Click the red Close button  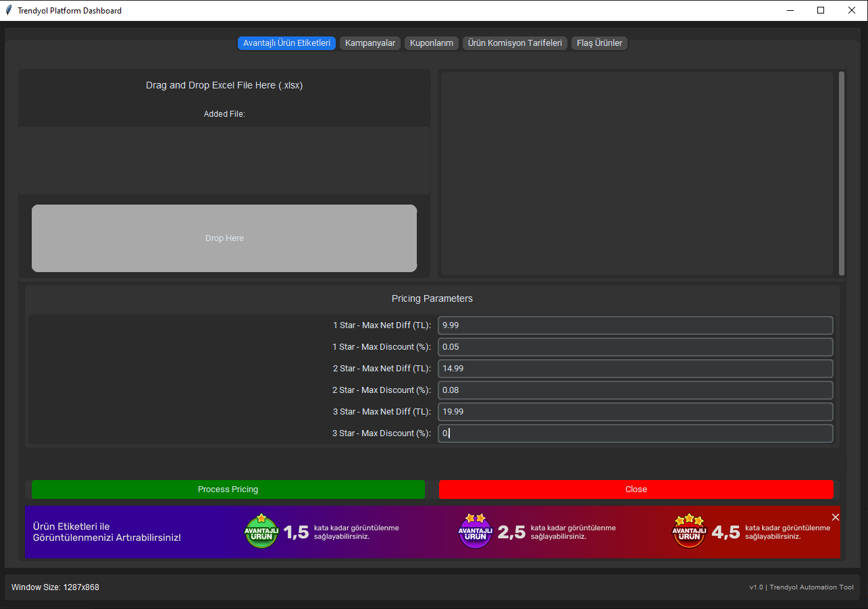pyautogui.click(x=636, y=489)
